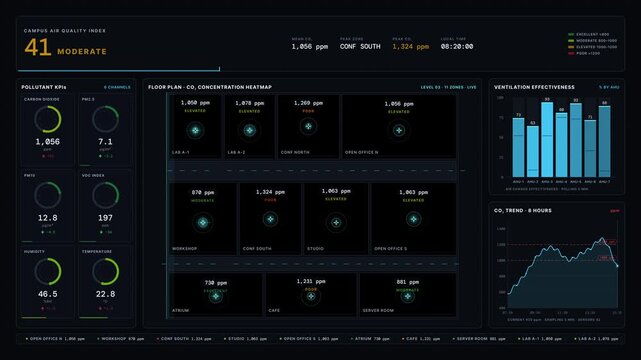Click the 'VENTILATION EFFECTIVENESS' panel title

click(534, 87)
